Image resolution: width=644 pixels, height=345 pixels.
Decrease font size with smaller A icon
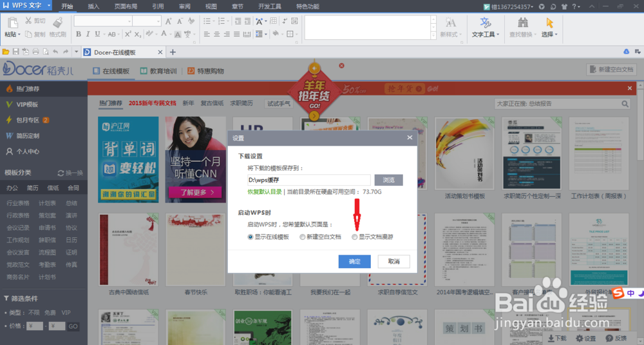180,21
